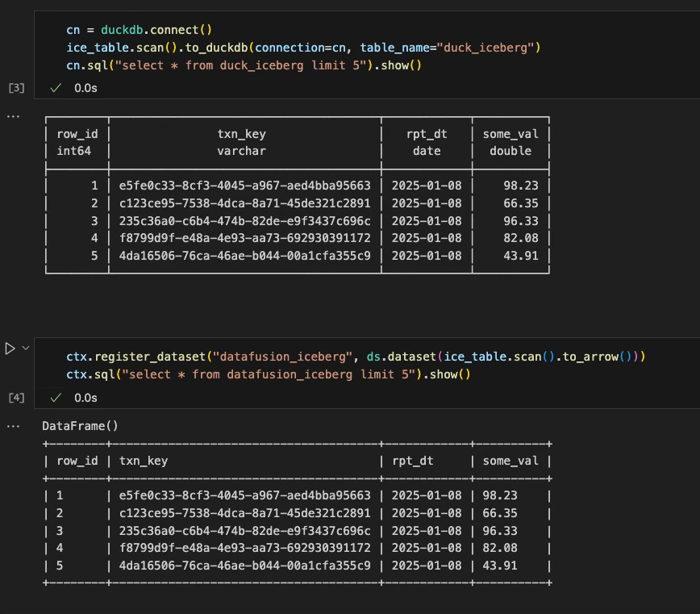Click value 96.33 in DuckDB output
The height and width of the screenshot is (614, 700).
click(521, 221)
